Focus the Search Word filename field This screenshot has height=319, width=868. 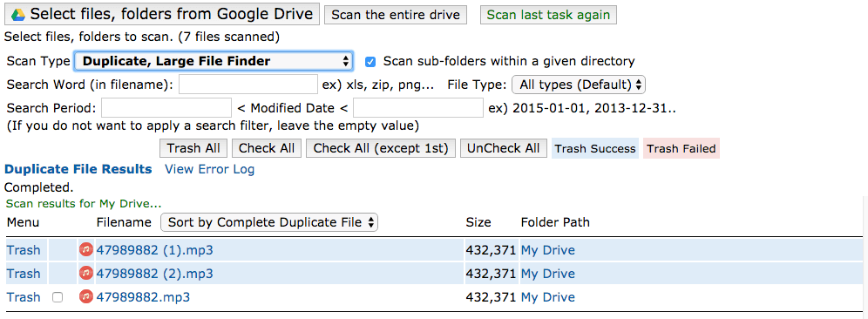click(248, 85)
